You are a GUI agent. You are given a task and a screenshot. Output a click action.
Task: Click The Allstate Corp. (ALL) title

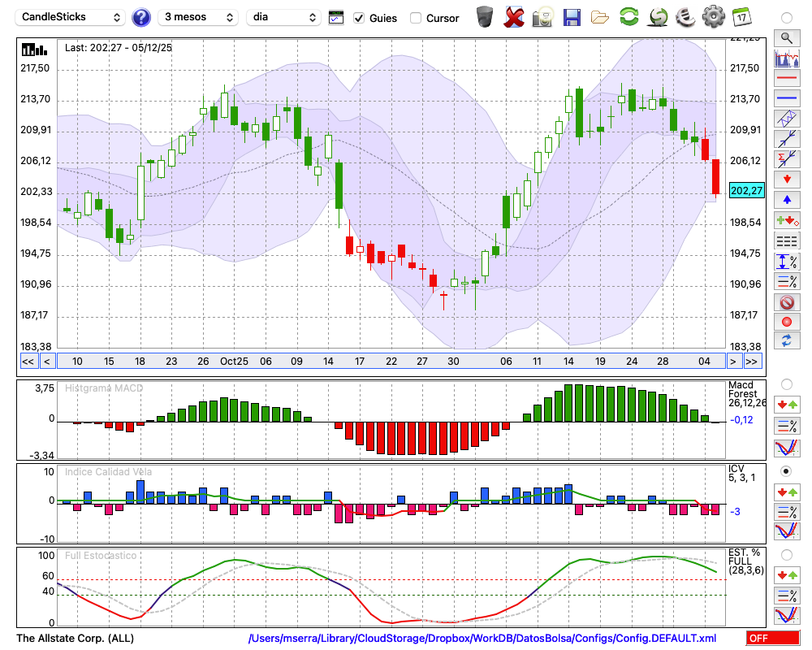click(75, 638)
